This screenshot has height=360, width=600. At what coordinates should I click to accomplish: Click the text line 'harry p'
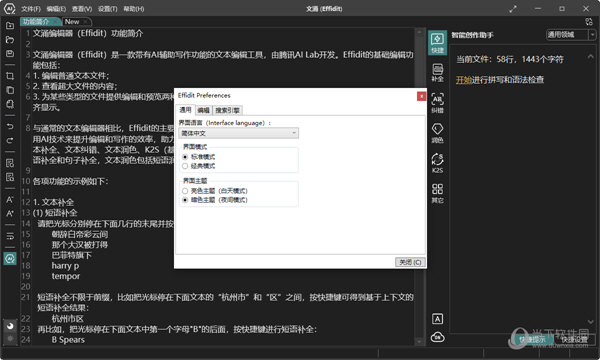[x=65, y=266]
